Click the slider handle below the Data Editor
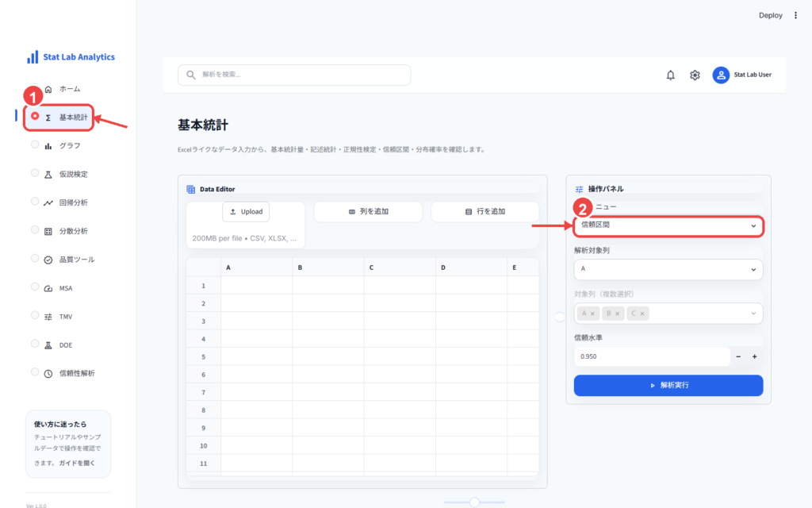Viewport: 812px width, 508px height. click(x=474, y=502)
